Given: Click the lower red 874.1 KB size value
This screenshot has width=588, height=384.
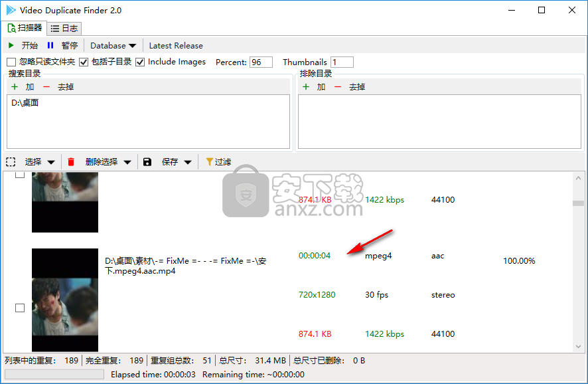Looking at the screenshot, I should click(315, 334).
